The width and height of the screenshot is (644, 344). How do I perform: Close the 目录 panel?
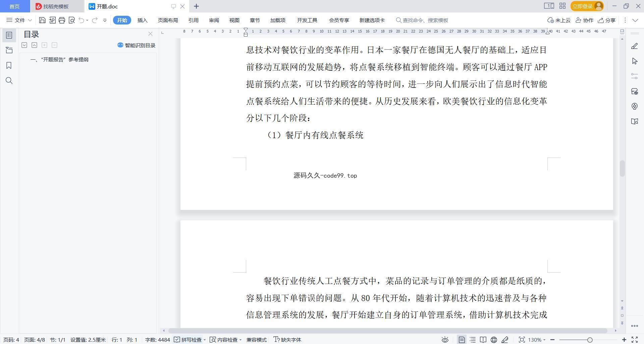(150, 34)
